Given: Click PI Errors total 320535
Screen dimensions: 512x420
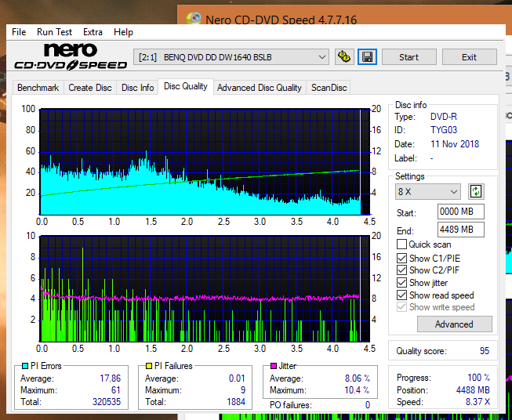Looking at the screenshot, I should (x=107, y=401).
